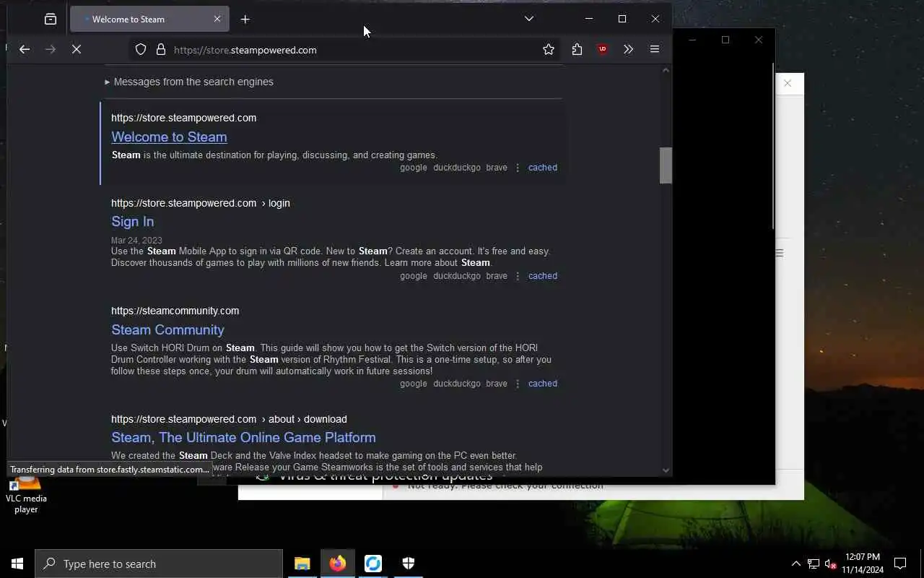
Task: Open cached link for Welcome to Steam
Action: [542, 168]
